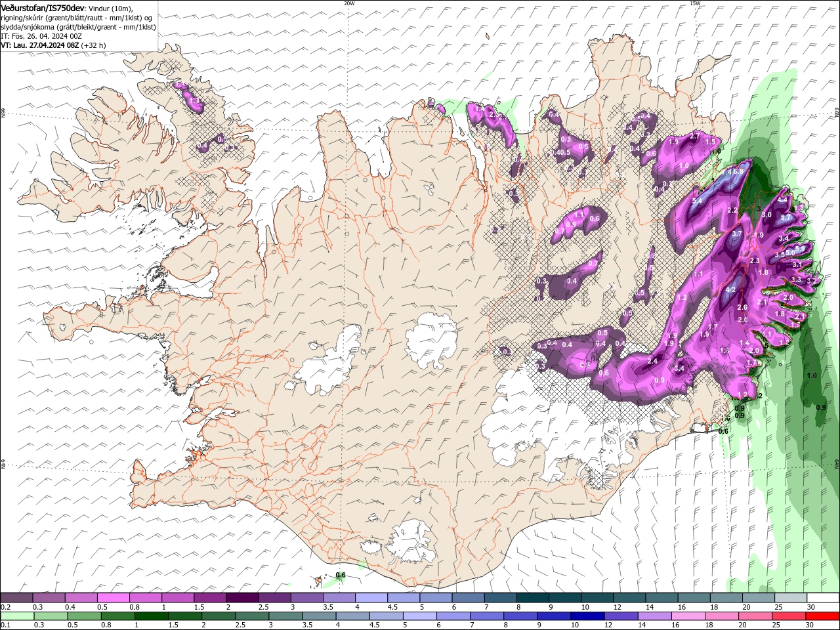
Task: Select the dark purple upper-scale swatch starting at 2
Action: [241, 598]
